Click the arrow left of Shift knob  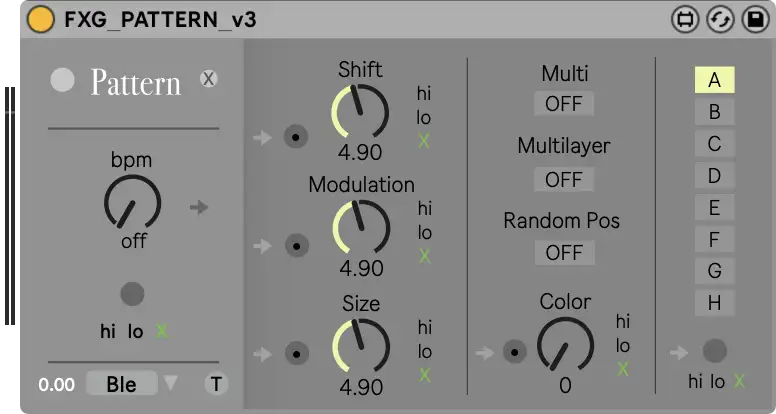(262, 138)
